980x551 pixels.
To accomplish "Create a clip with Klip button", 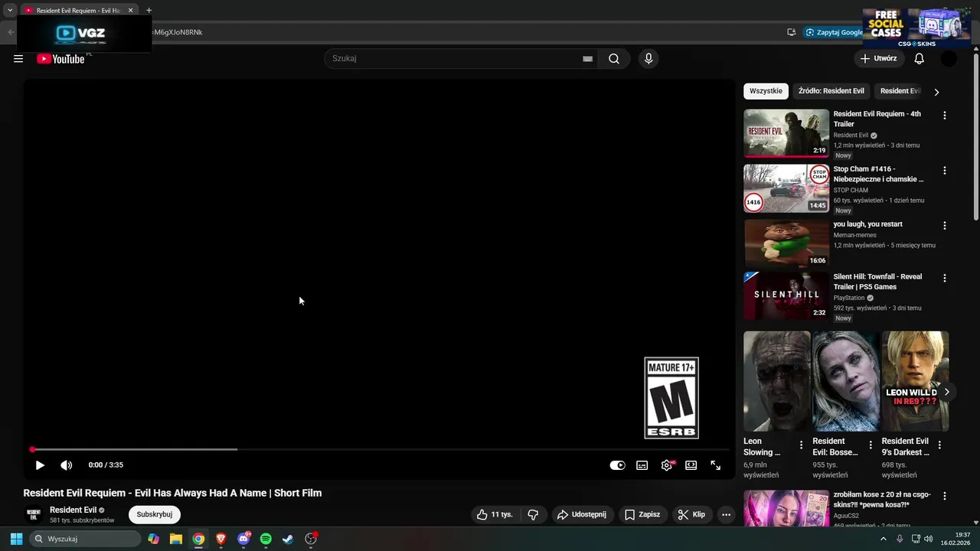I will pos(691,515).
